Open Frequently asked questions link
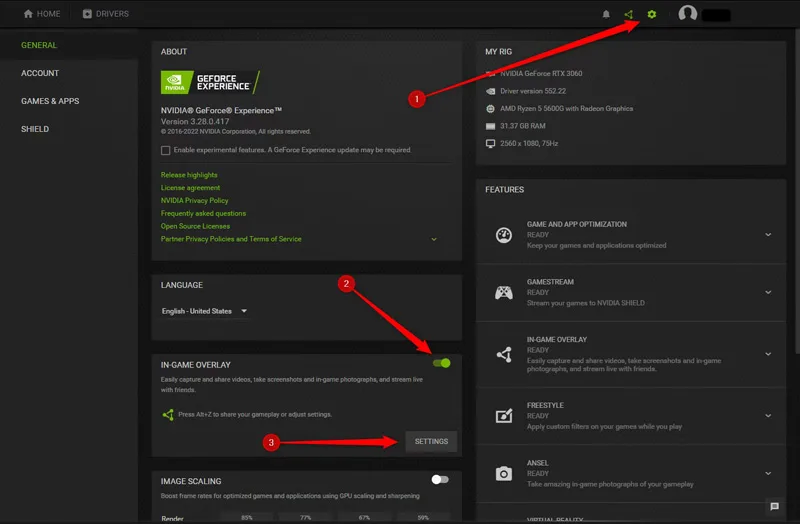 pos(203,213)
